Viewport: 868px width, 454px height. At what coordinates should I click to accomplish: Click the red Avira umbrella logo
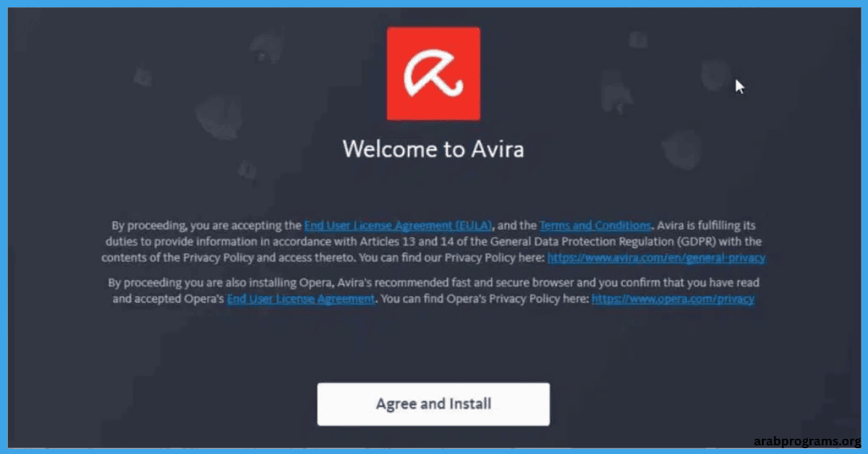pos(433,73)
